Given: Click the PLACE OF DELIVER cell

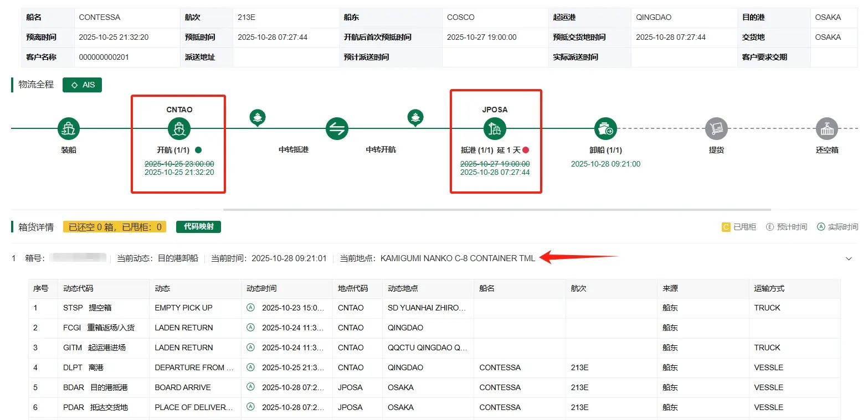Looking at the screenshot, I should 194,407.
